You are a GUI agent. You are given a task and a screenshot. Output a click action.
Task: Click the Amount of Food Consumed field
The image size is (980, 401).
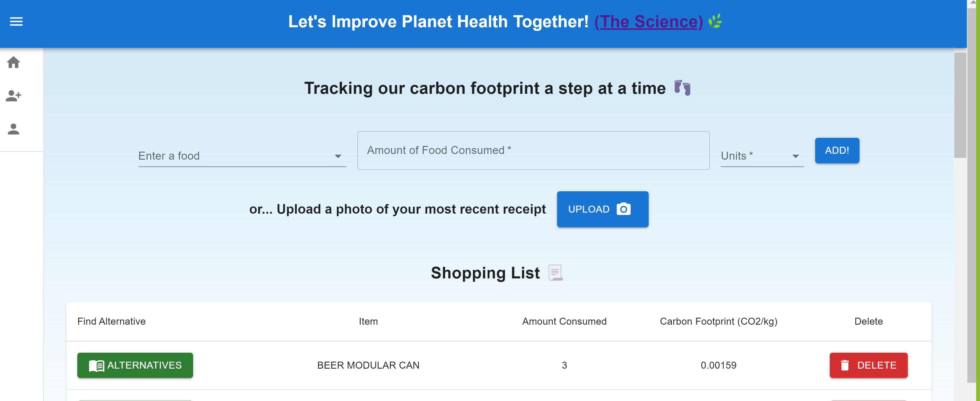(x=533, y=150)
